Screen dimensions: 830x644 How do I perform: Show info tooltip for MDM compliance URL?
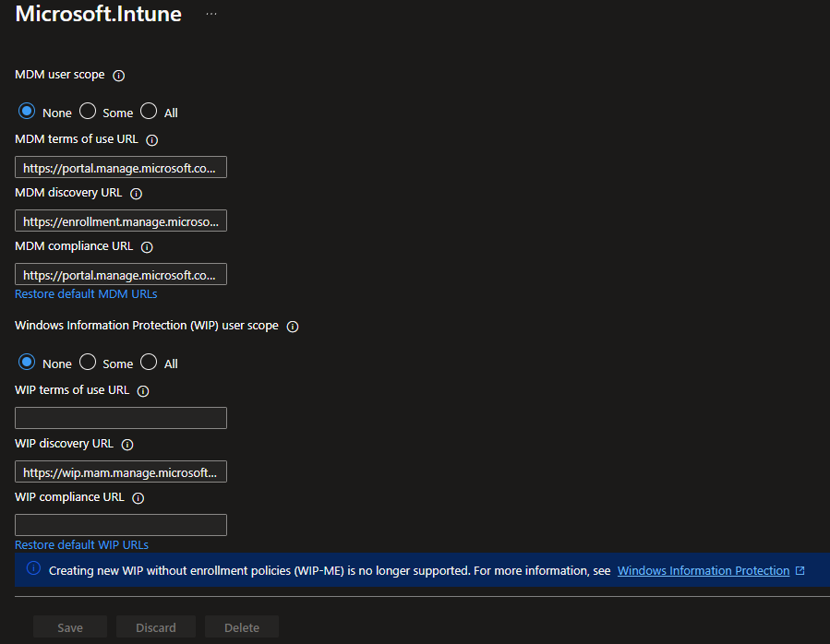[147, 247]
